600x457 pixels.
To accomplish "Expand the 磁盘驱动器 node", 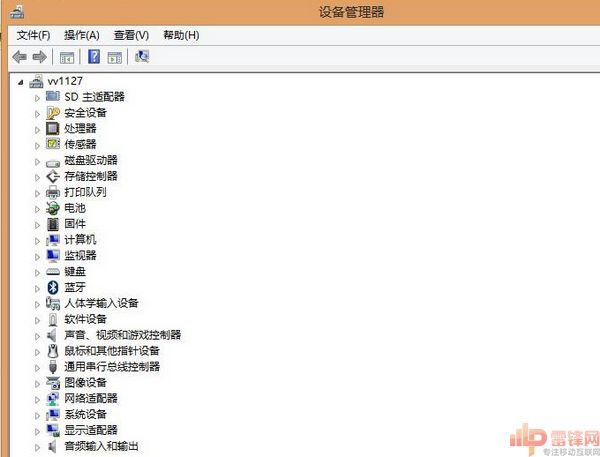I will (37, 162).
